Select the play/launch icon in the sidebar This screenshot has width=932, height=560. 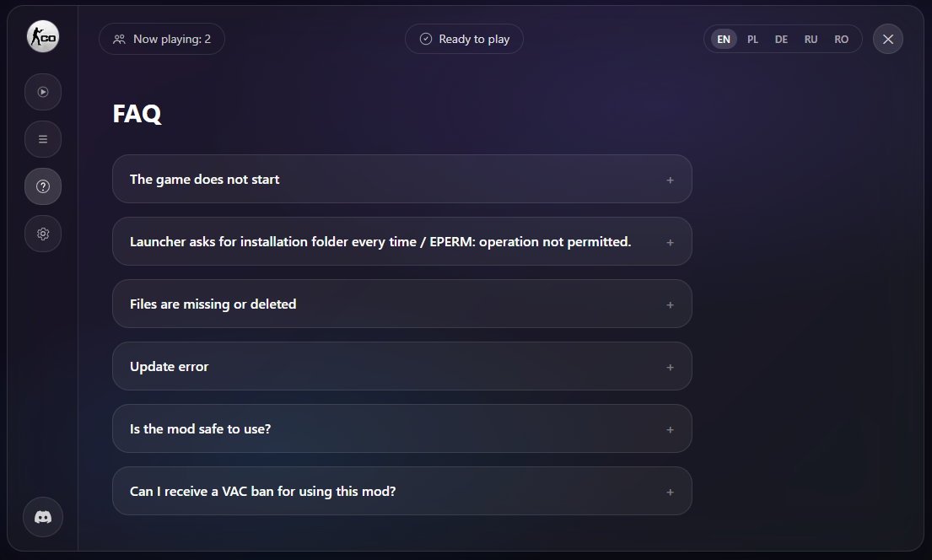click(x=43, y=92)
